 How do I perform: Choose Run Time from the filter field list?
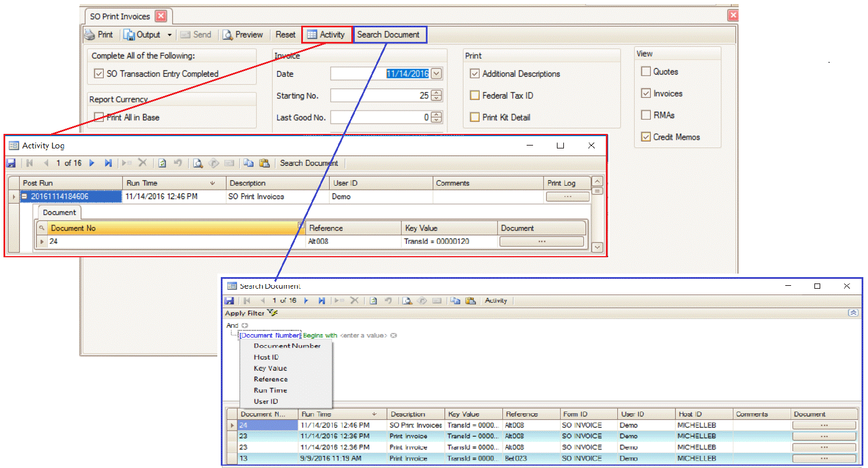coord(270,391)
